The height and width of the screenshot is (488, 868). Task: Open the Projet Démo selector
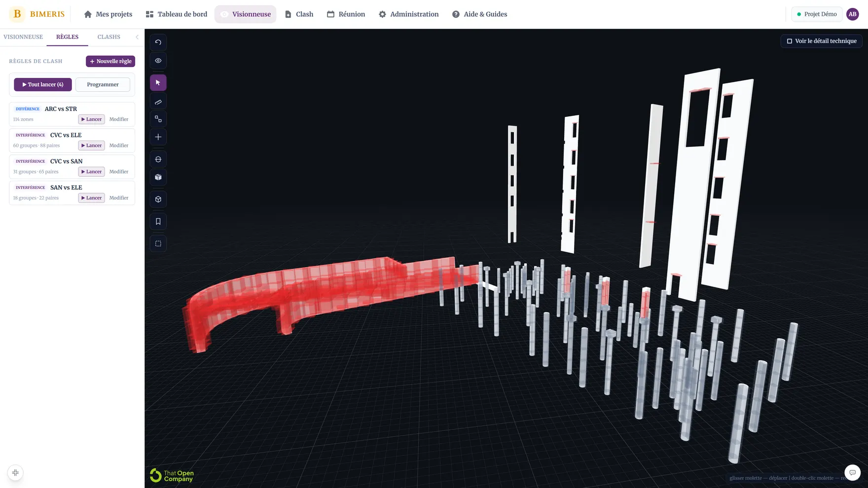817,14
